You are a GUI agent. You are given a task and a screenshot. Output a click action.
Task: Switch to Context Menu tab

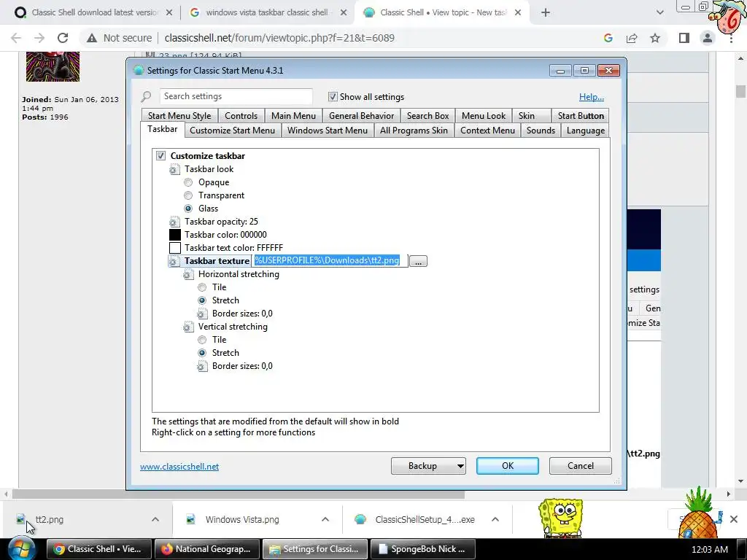pyautogui.click(x=487, y=131)
